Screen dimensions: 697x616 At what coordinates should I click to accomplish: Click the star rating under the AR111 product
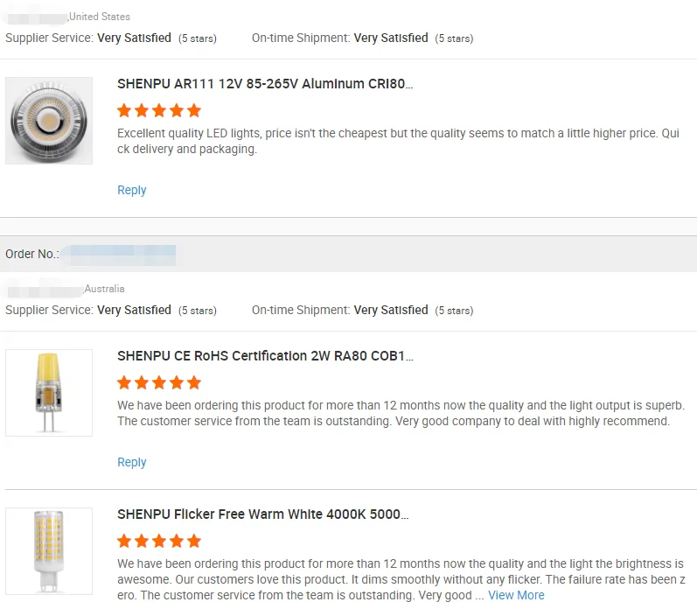[x=159, y=111]
